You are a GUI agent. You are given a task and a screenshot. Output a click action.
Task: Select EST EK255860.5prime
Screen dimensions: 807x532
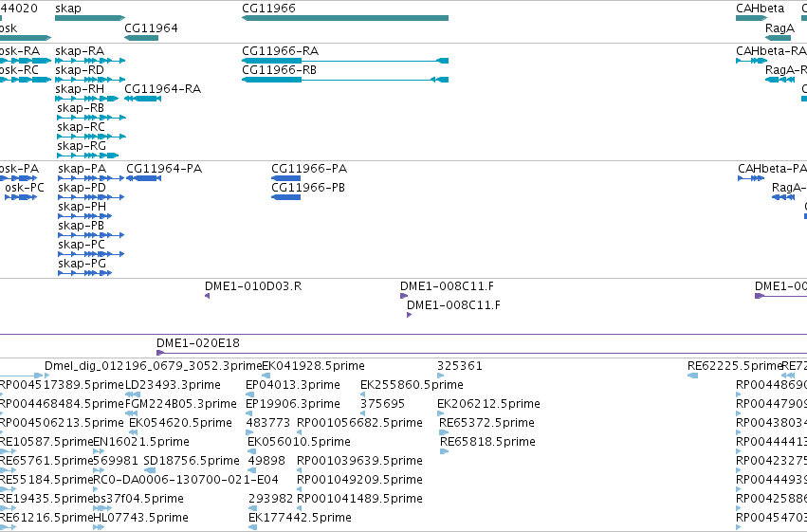pos(363,394)
